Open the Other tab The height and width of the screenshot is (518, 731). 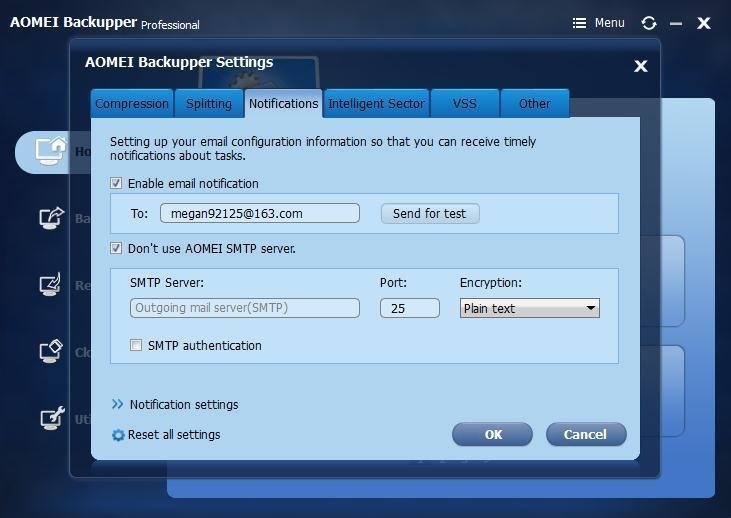point(535,104)
